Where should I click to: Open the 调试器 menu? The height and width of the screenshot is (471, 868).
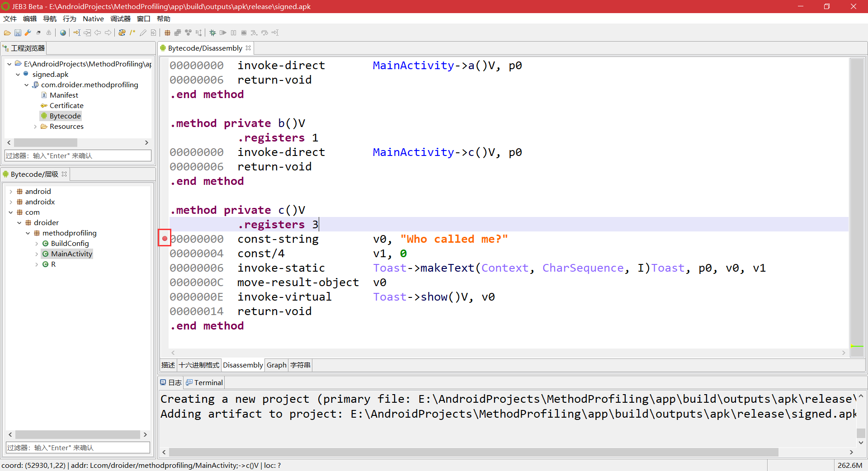point(120,19)
